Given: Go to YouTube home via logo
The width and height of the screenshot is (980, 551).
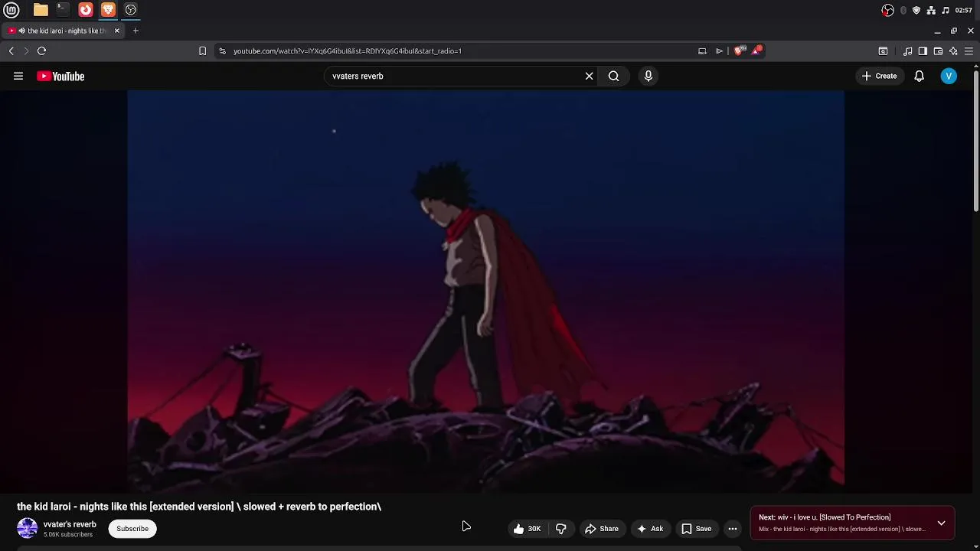Looking at the screenshot, I should (x=60, y=76).
